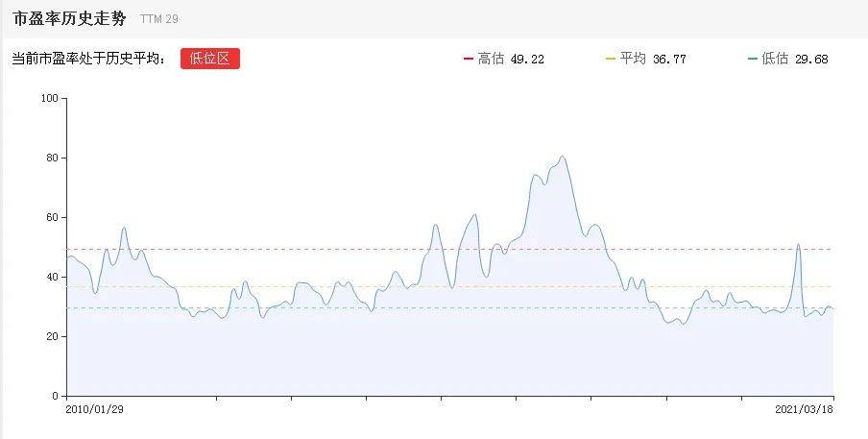Click the 当前市盈率处于历史平均 label
The width and height of the screenshot is (868, 439).
pos(88,59)
